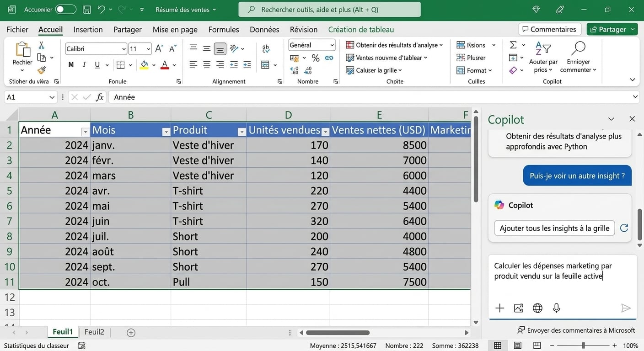The width and height of the screenshot is (644, 351).
Task: Click the Copilot microphone icon
Action: pos(556,308)
